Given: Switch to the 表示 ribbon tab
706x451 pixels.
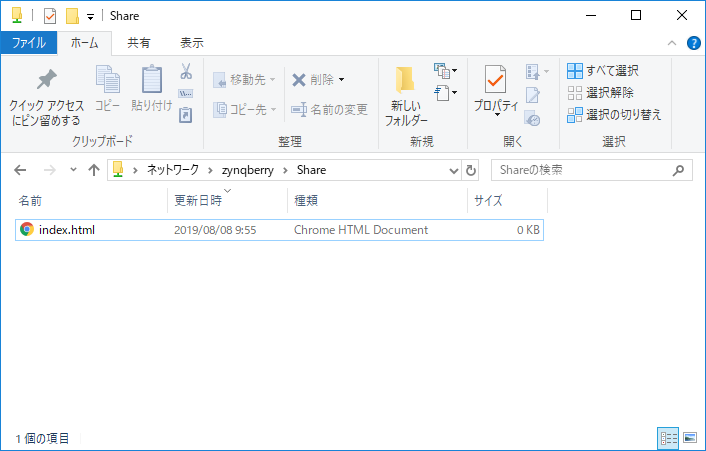Looking at the screenshot, I should [x=191, y=43].
